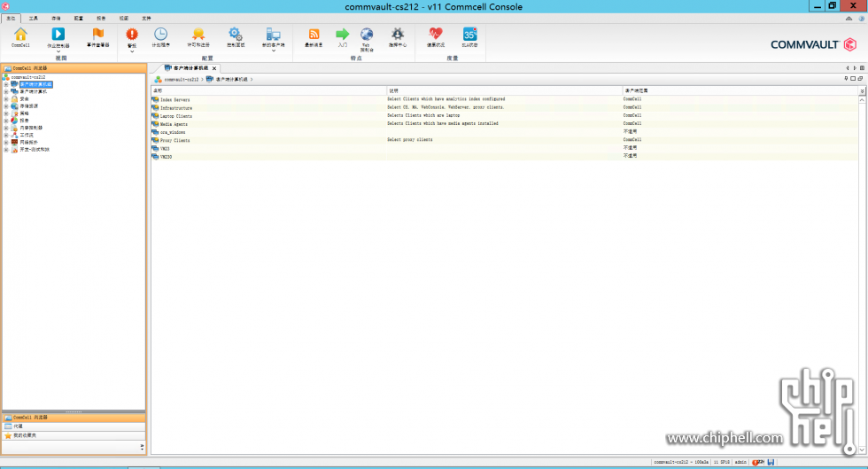Select the ora_windows row
868x469 pixels.
[504, 132]
